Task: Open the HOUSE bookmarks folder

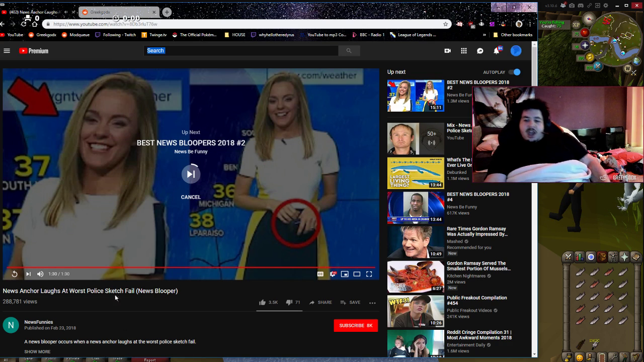Action: click(x=235, y=35)
